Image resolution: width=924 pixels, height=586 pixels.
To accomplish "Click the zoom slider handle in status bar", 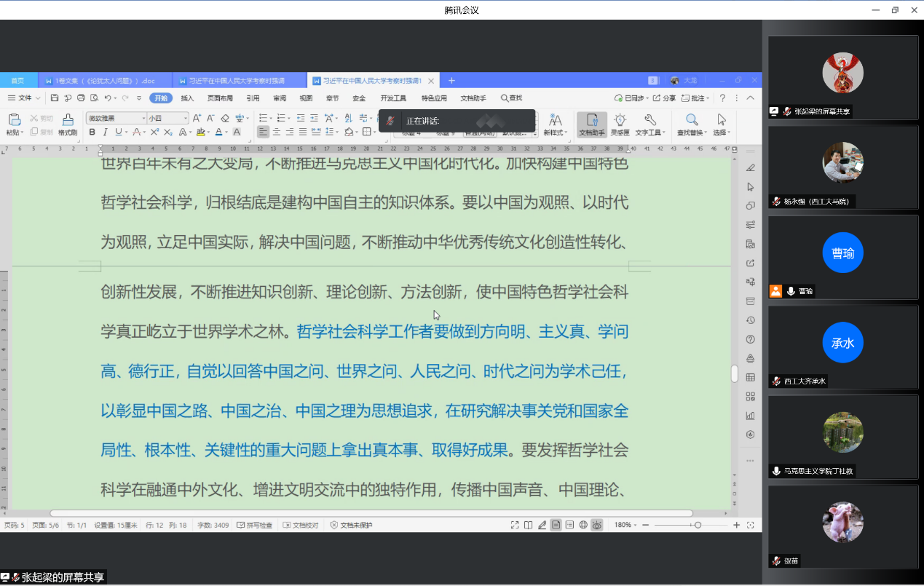I will [x=698, y=525].
